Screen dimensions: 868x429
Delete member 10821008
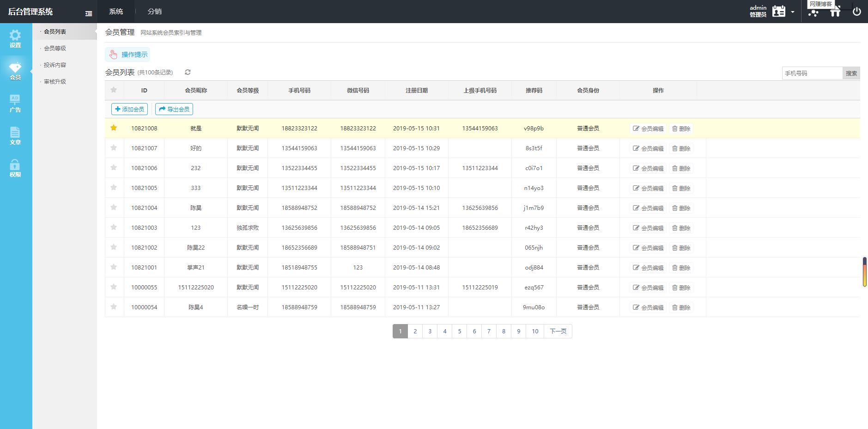[681, 129]
